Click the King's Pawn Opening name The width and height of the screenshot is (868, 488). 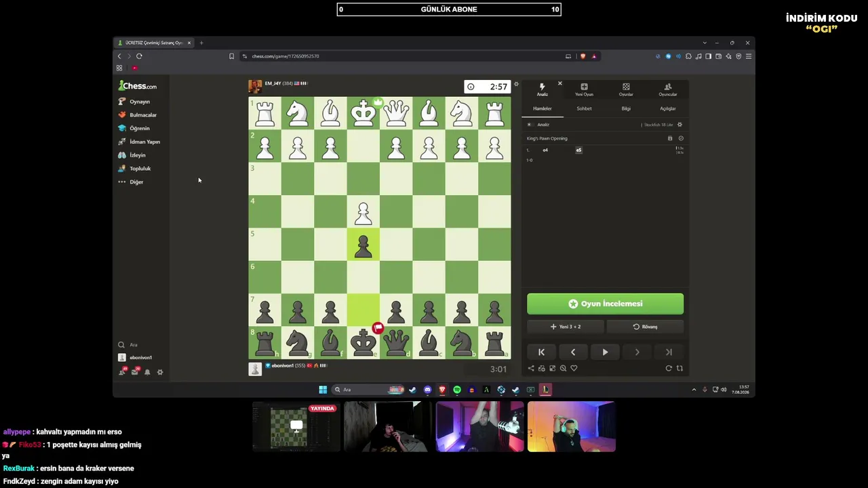pos(547,138)
